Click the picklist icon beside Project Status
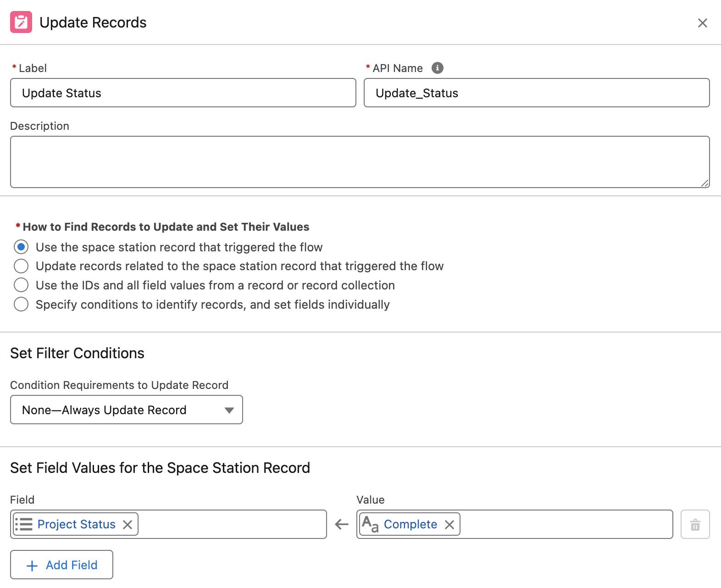This screenshot has height=588, width=721. click(24, 524)
